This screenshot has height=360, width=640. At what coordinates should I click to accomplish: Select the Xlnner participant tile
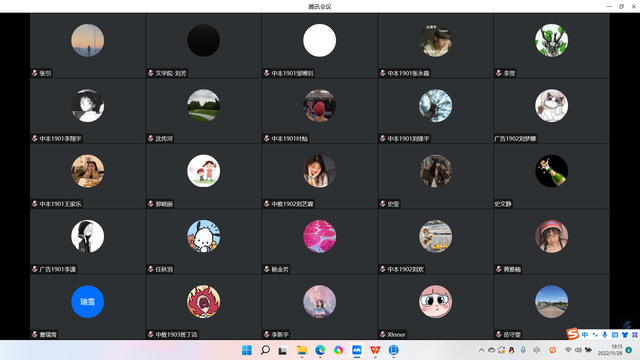435,307
